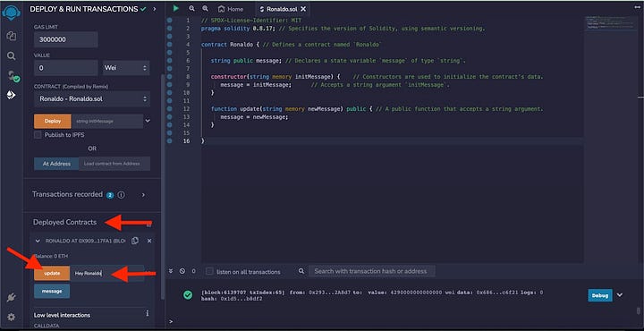Remove the deployed Ronaldo contract instance
The image size is (644, 331).
pos(149,241)
